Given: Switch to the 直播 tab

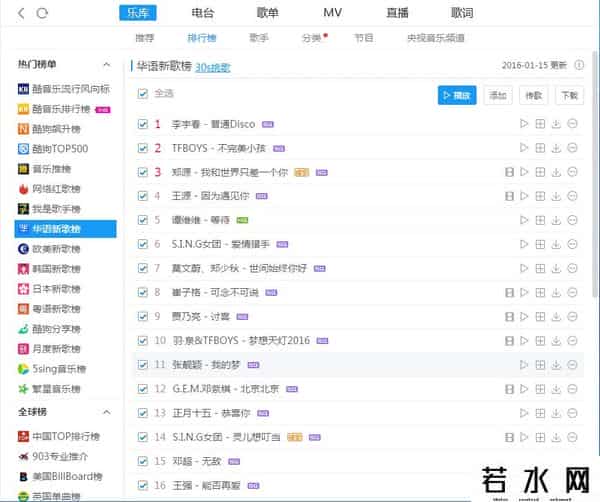Looking at the screenshot, I should (397, 13).
